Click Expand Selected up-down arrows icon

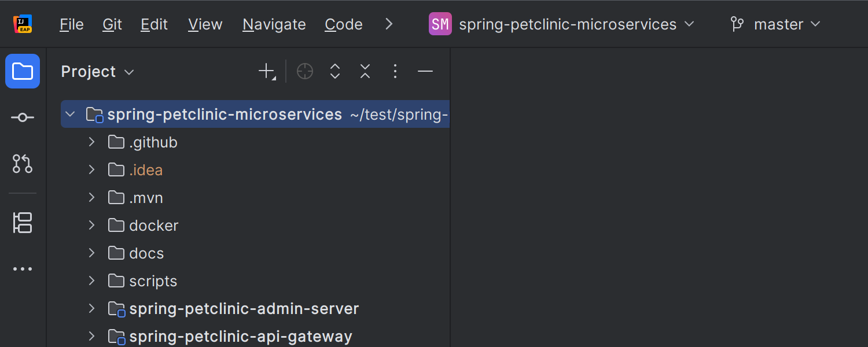335,71
